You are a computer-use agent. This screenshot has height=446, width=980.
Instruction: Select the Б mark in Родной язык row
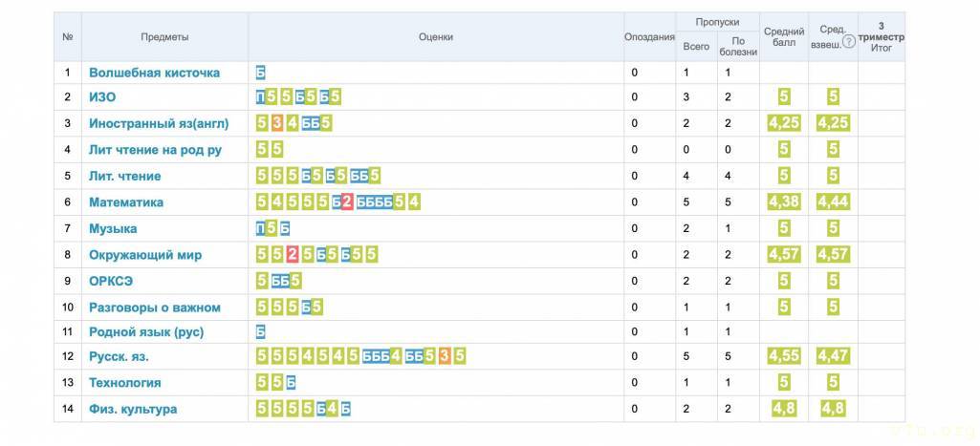tap(260, 332)
